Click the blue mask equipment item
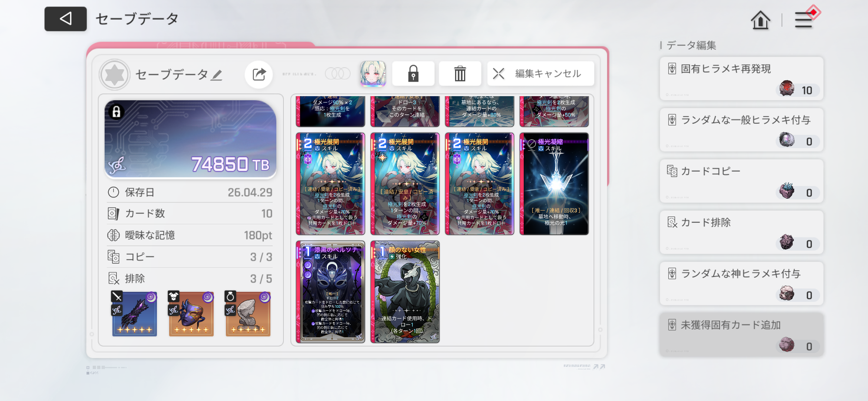This screenshot has width=868, height=401. (191, 314)
